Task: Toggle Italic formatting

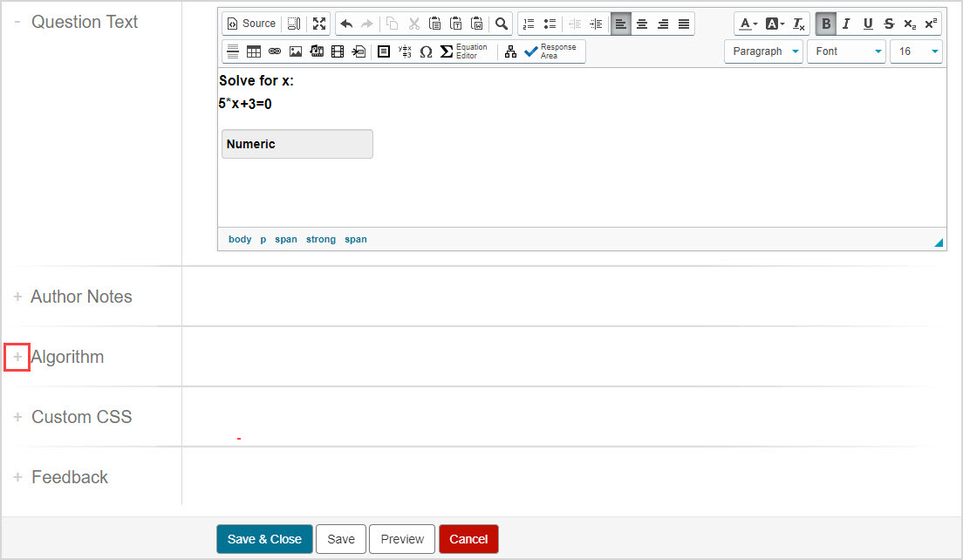Action: (x=845, y=24)
